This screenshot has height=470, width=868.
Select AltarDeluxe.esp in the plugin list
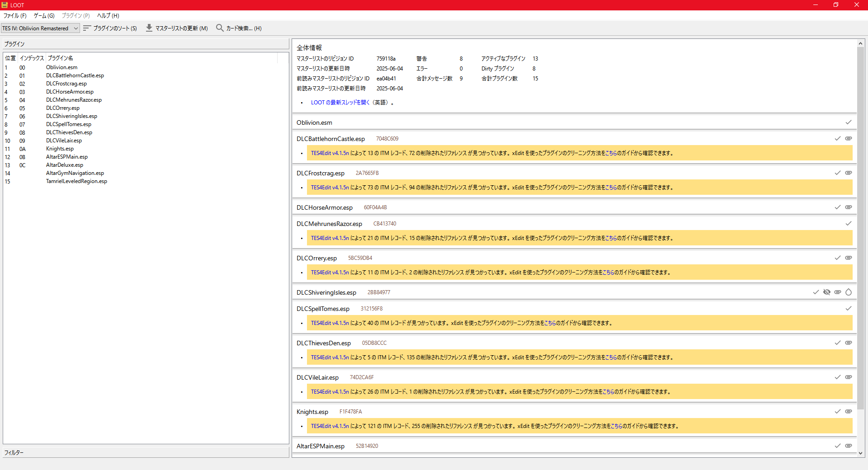[x=65, y=165]
